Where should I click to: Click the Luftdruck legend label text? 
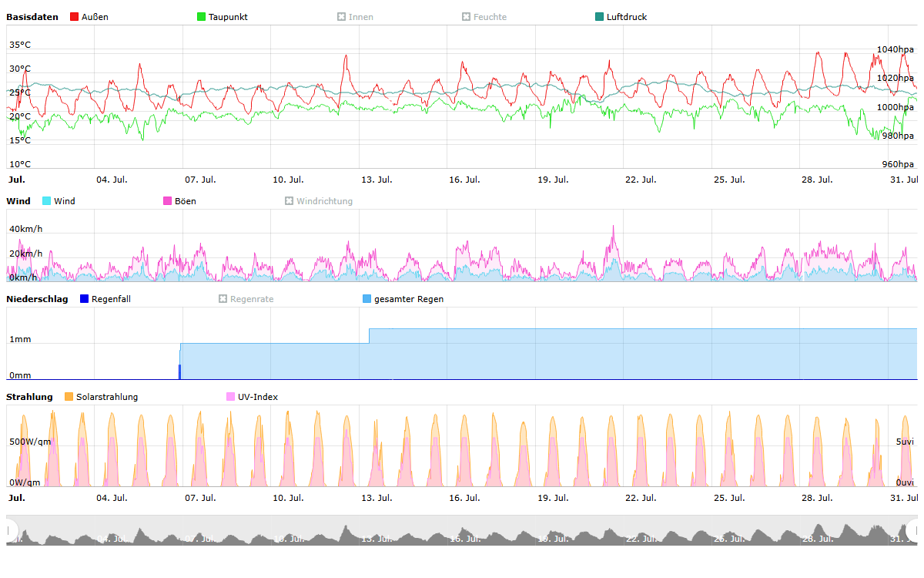click(626, 17)
